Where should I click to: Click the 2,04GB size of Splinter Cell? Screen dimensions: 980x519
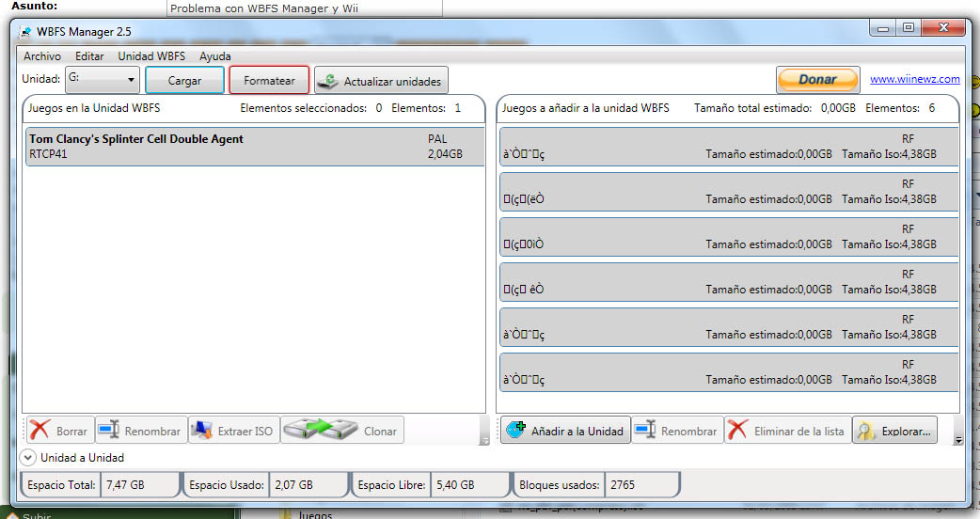(x=445, y=154)
